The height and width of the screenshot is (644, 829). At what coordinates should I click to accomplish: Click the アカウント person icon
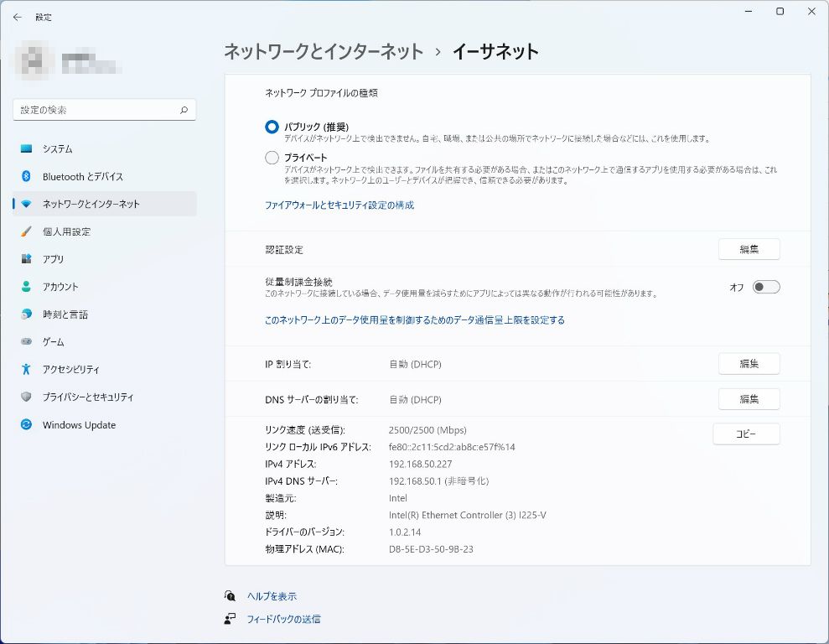point(27,287)
